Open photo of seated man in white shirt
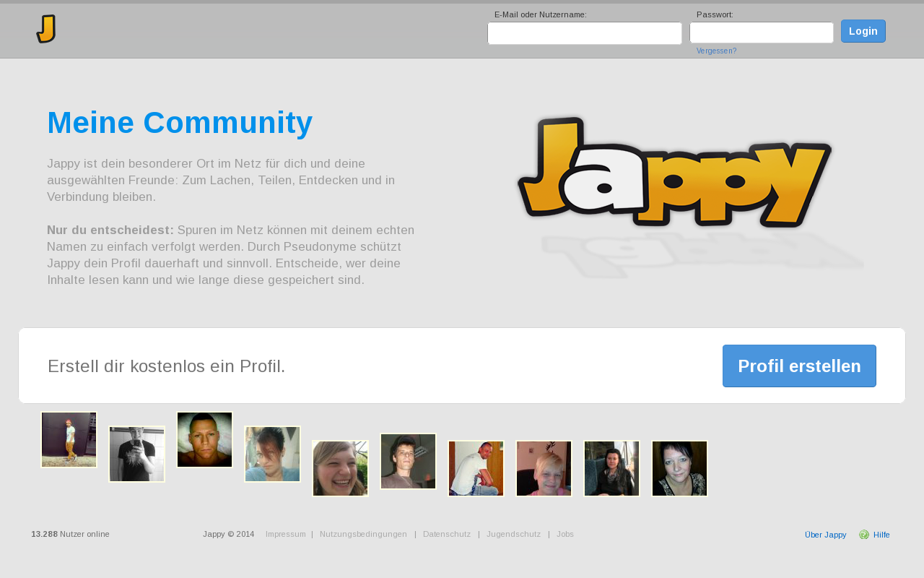The width and height of the screenshot is (924, 578). (x=476, y=468)
